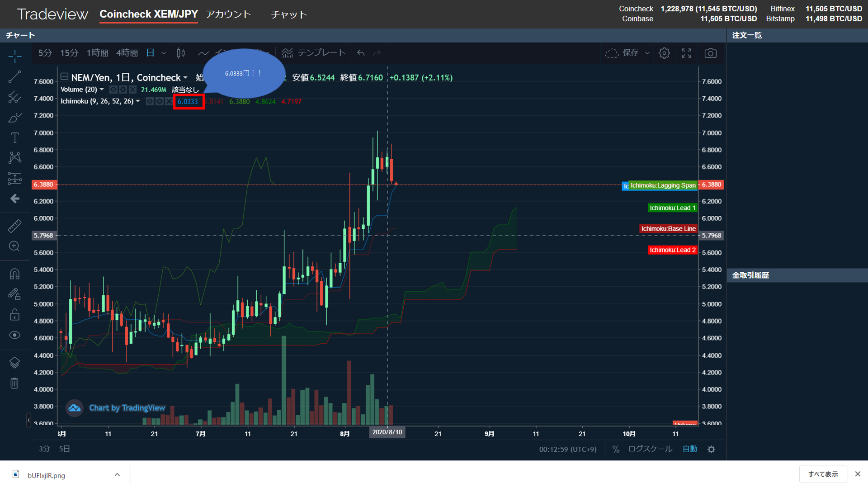Toggle lock all drawing tools
The width and height of the screenshot is (868, 488).
(14, 314)
